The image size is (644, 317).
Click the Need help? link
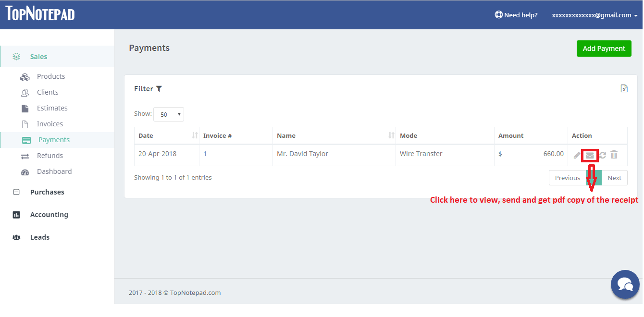pos(516,15)
